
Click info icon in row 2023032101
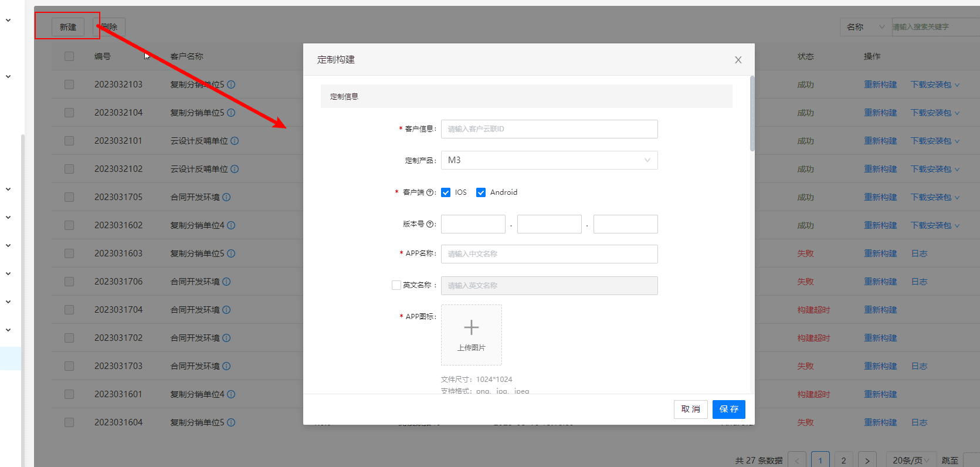235,141
